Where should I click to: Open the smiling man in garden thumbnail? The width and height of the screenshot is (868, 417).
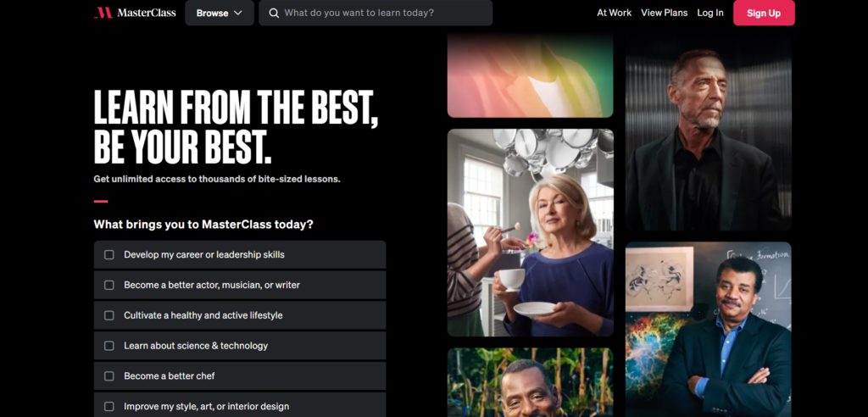point(531,382)
